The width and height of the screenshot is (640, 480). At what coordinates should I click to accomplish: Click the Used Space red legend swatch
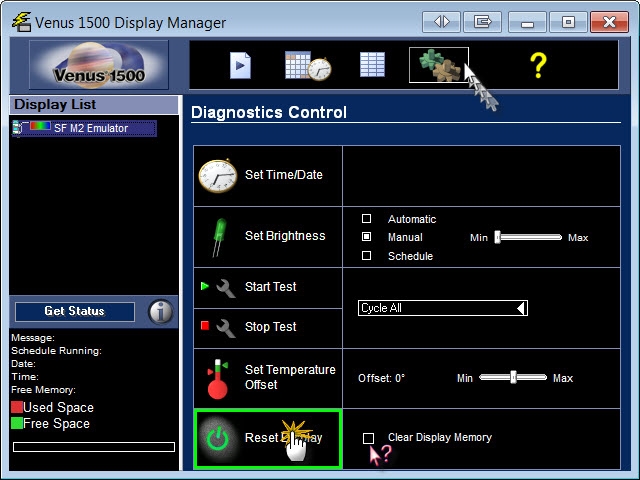[17, 407]
